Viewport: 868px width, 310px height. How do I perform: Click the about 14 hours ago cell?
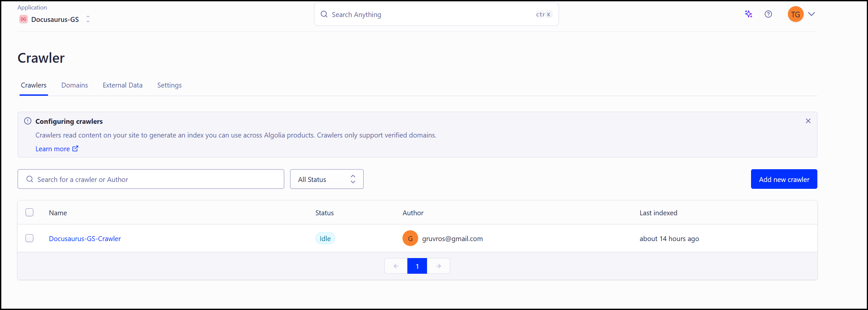click(x=669, y=238)
